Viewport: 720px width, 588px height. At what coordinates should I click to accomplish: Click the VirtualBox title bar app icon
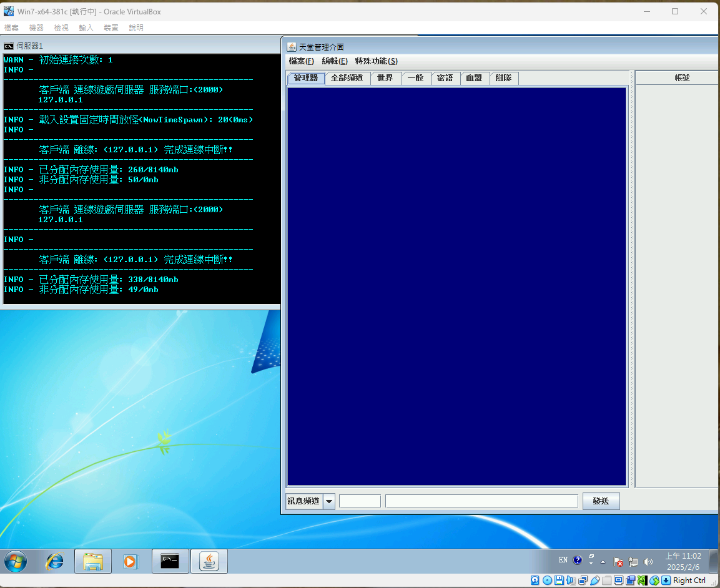pyautogui.click(x=9, y=11)
